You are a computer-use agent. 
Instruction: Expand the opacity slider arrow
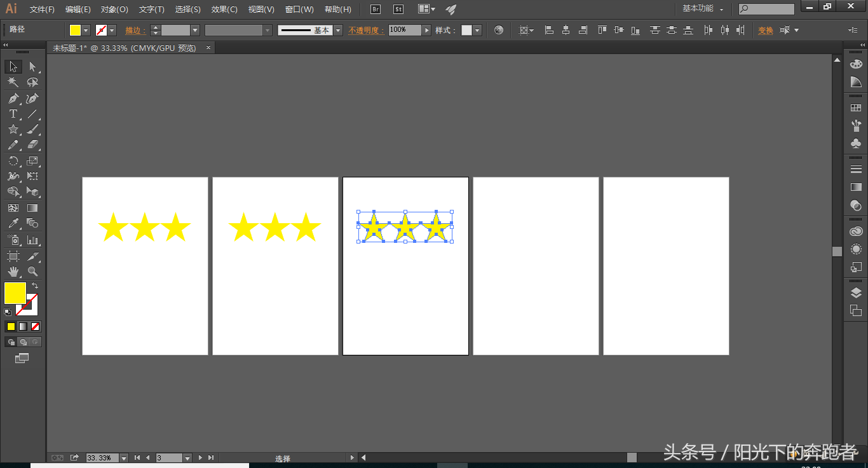click(426, 30)
